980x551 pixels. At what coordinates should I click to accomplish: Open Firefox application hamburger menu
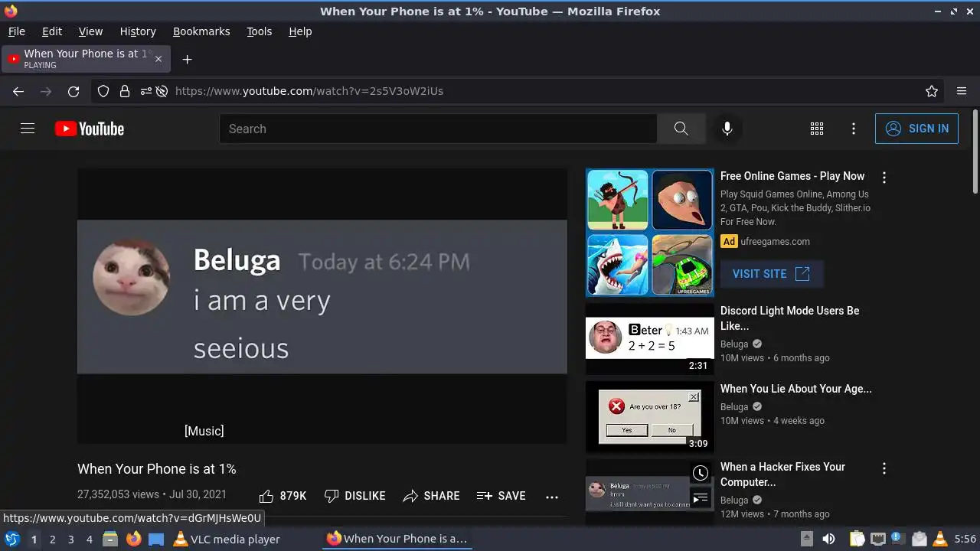click(962, 91)
